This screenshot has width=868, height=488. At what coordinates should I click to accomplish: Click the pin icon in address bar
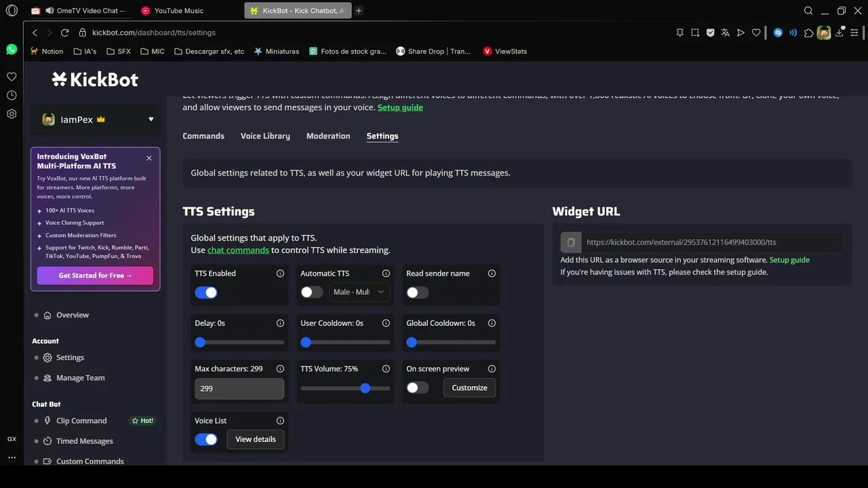680,33
